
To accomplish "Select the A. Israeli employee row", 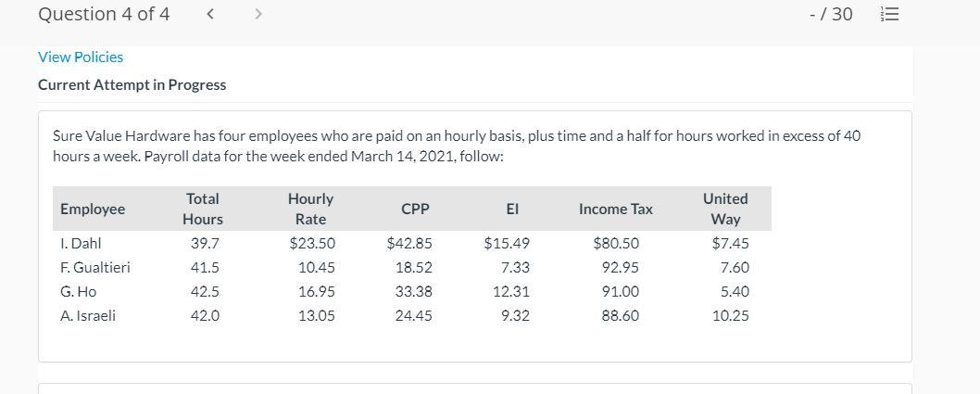I will click(x=412, y=316).
